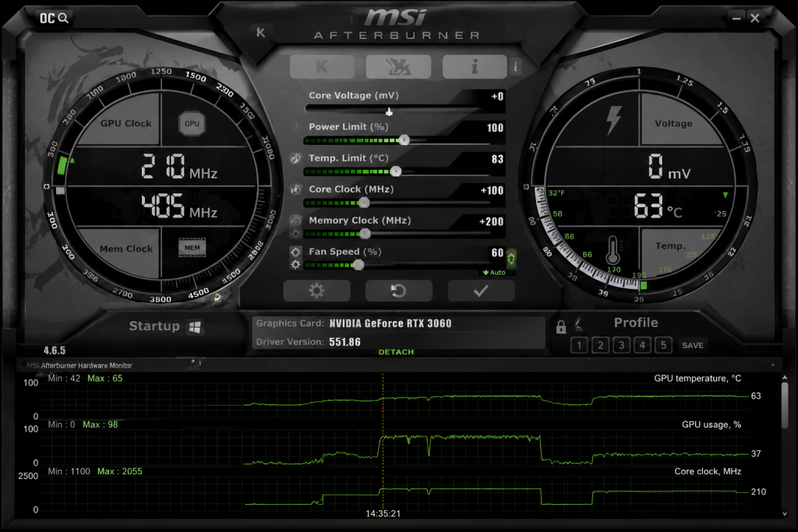Viewport: 798px width, 532px height.
Task: Click the Memory Clock slider knob
Action: coord(365,234)
